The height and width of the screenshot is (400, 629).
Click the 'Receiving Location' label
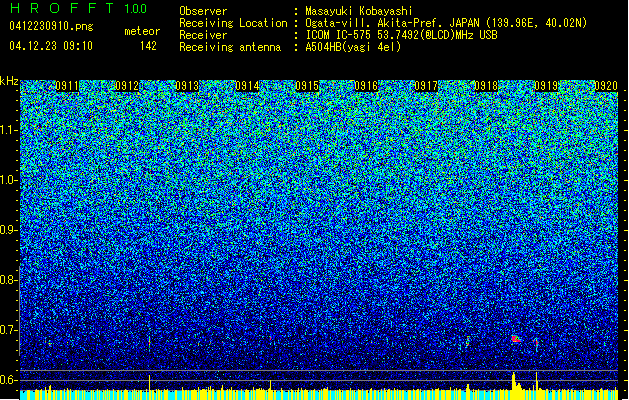click(x=233, y=23)
